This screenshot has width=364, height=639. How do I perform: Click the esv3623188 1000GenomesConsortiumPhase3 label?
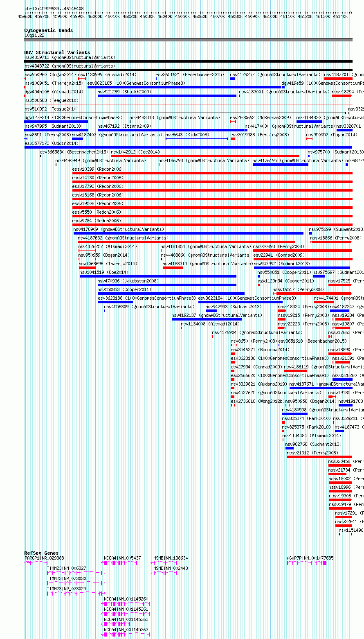(147, 298)
